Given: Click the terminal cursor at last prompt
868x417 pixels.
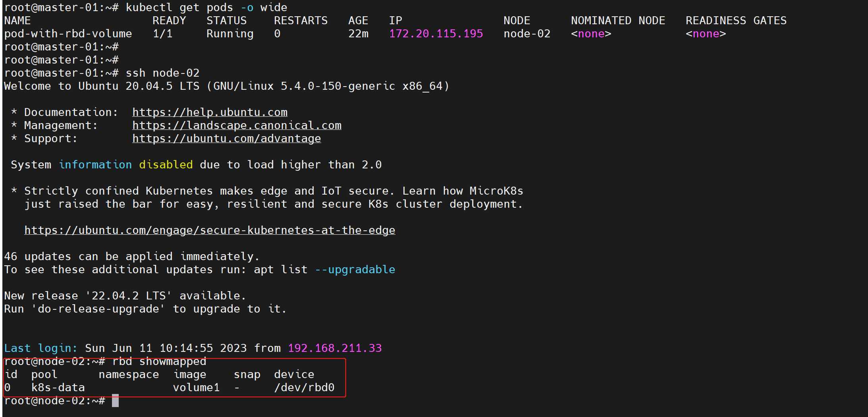Looking at the screenshot, I should (x=115, y=401).
